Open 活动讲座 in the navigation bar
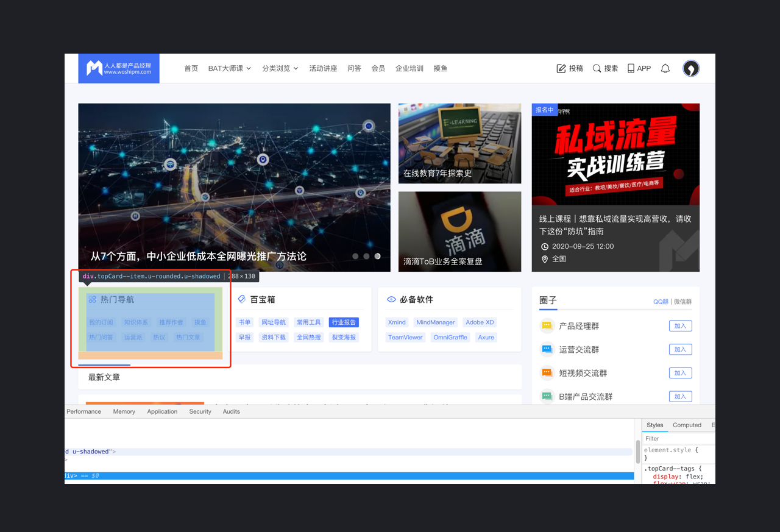Screen dimensions: 780x532 click(x=323, y=68)
